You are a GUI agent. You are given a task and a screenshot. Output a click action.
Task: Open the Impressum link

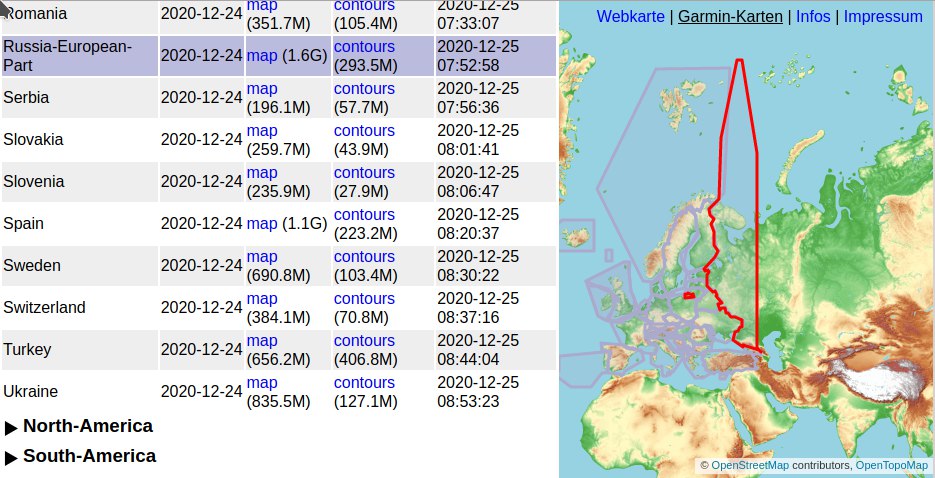(x=883, y=17)
